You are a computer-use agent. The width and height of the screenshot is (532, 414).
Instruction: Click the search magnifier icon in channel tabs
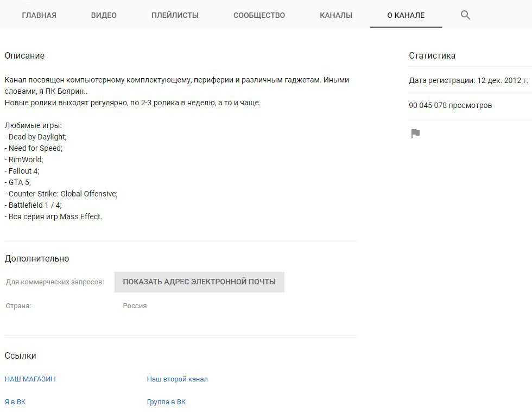click(465, 15)
